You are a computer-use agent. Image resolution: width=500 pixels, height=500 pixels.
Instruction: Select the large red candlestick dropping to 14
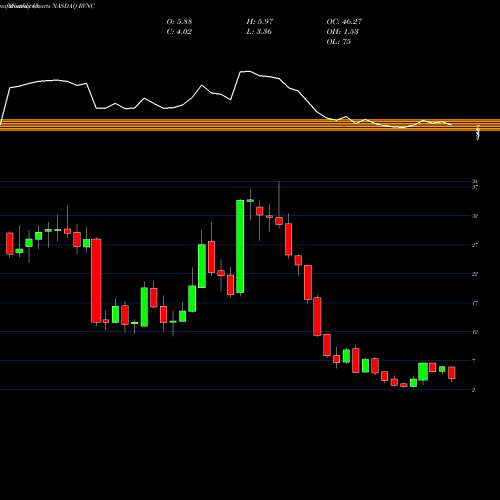click(x=96, y=281)
